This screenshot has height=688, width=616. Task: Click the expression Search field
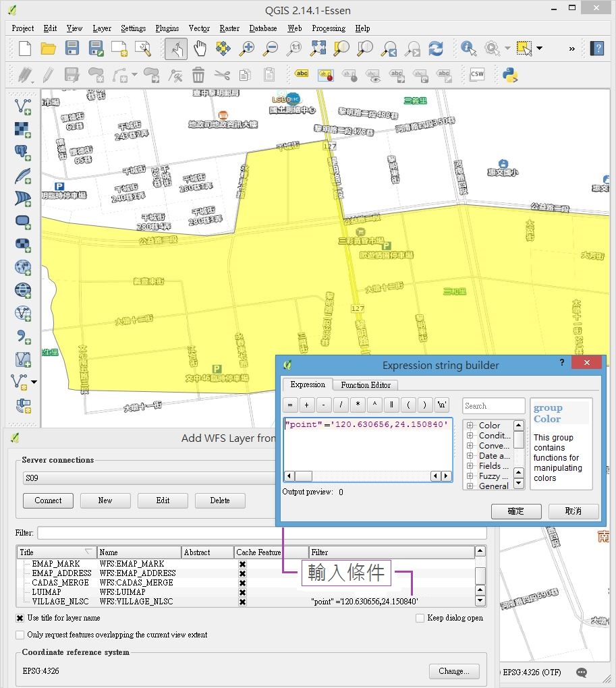pyautogui.click(x=494, y=406)
